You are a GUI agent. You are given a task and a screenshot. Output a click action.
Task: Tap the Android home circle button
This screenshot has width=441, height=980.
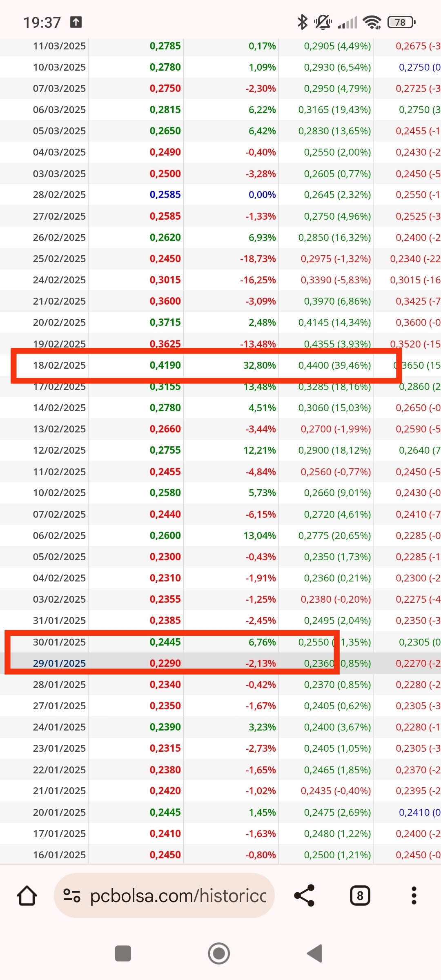click(x=219, y=953)
